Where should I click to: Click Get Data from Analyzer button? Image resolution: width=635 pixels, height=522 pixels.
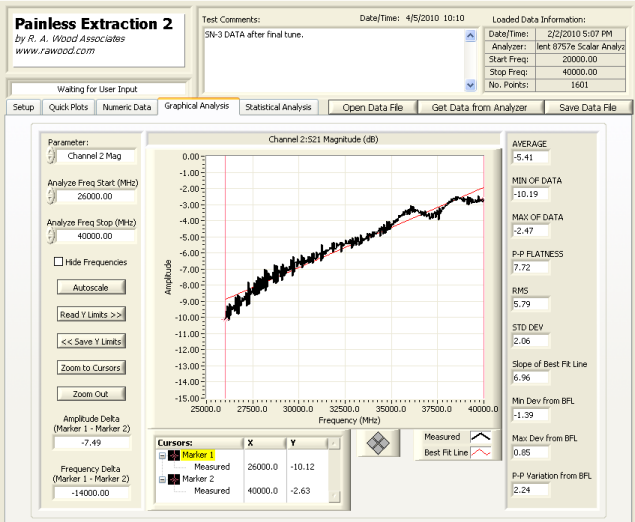pos(479,108)
